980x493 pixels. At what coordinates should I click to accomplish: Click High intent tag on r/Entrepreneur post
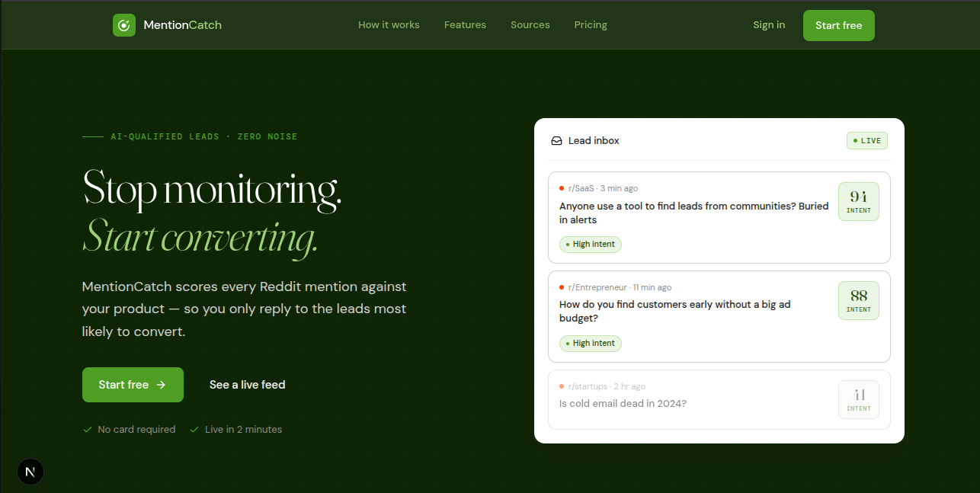pos(591,344)
